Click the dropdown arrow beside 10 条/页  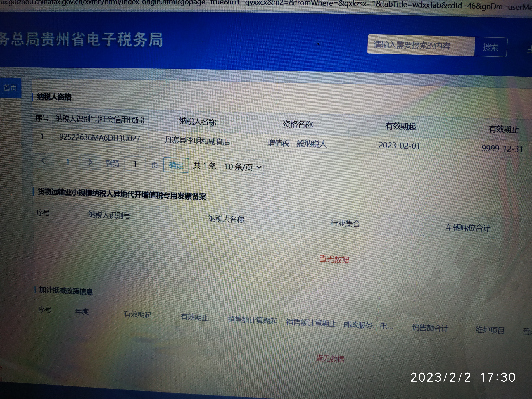[x=259, y=167]
